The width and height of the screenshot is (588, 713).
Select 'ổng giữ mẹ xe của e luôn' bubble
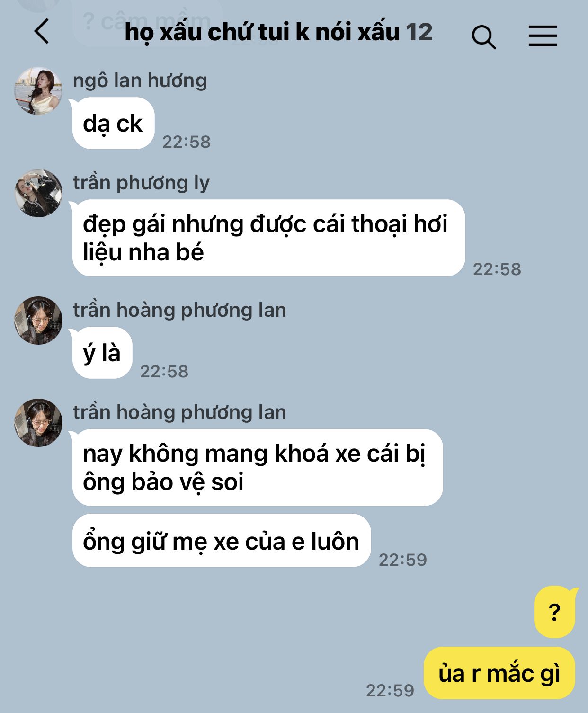tap(222, 541)
